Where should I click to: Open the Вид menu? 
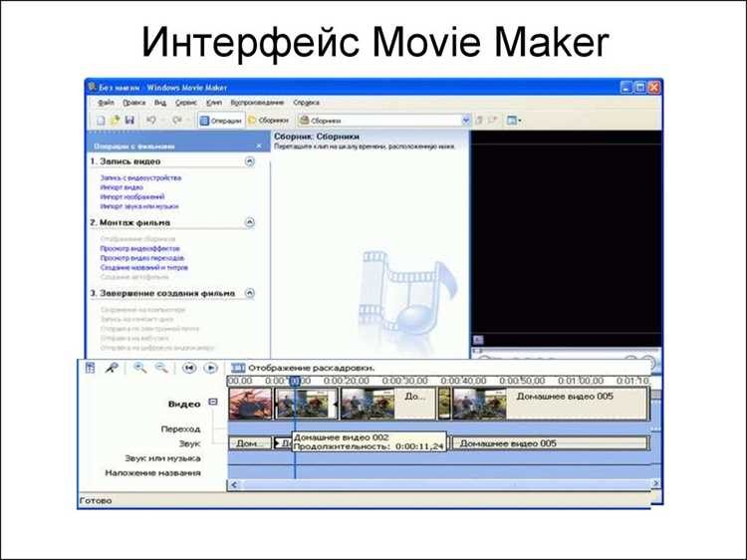pos(160,103)
